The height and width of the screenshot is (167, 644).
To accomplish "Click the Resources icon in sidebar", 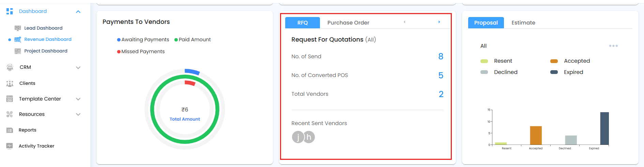I will tap(10, 114).
